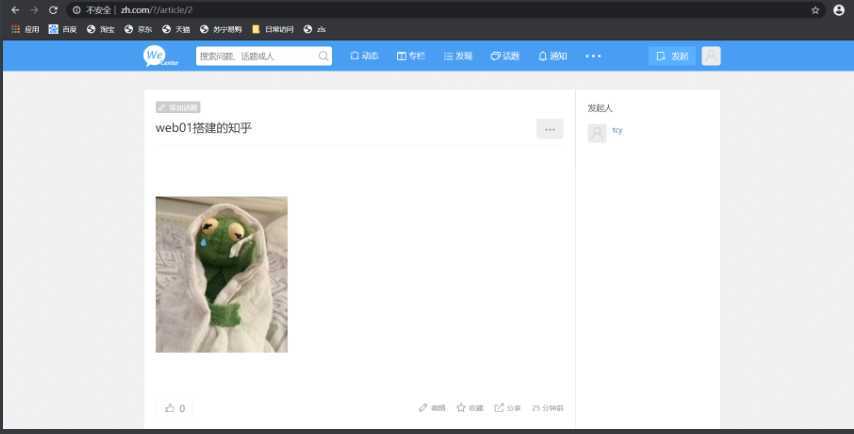854x434 pixels.
Task: Click the article title web01搭建的知乎
Action: pos(203,128)
